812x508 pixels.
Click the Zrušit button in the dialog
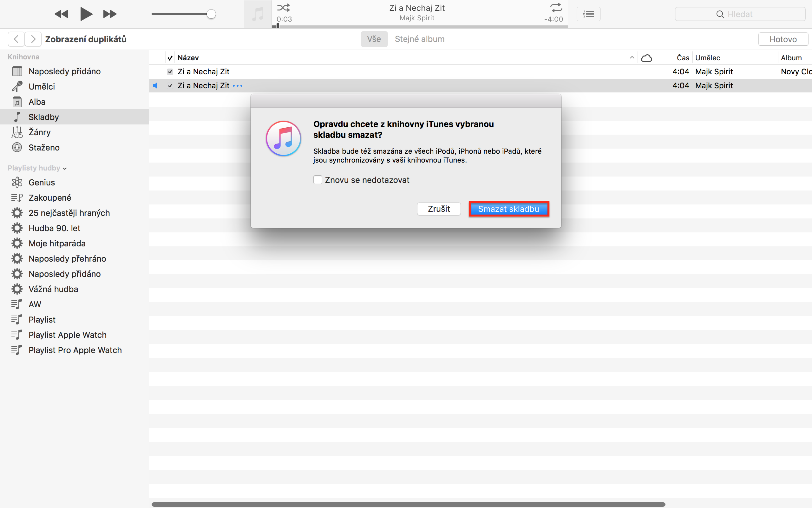click(439, 209)
